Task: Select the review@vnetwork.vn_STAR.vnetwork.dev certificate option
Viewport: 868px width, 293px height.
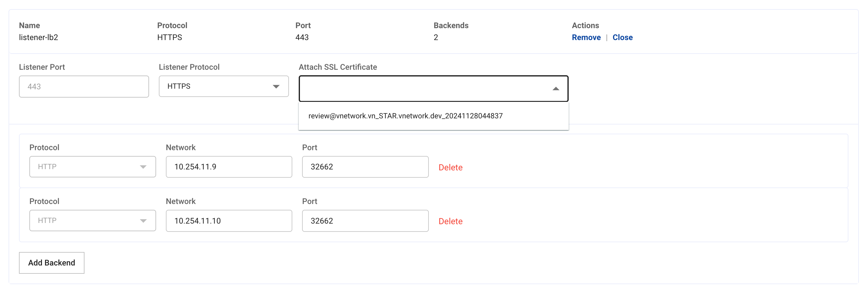Action: tap(433, 116)
